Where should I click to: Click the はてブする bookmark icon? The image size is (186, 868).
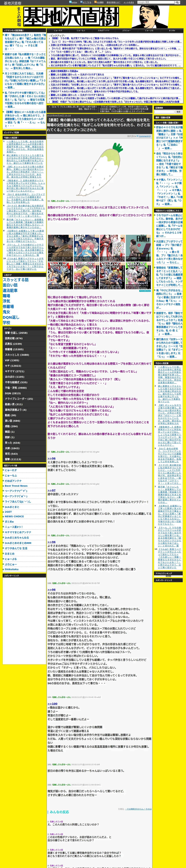click(x=86, y=2)
